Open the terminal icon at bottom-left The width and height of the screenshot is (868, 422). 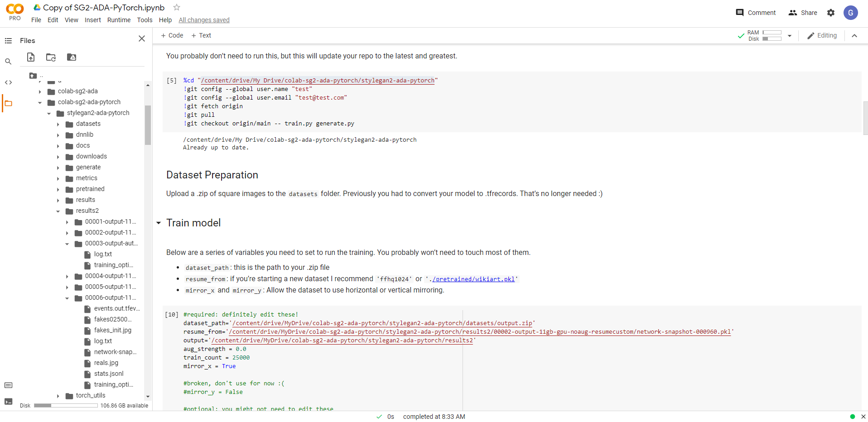coord(8,402)
